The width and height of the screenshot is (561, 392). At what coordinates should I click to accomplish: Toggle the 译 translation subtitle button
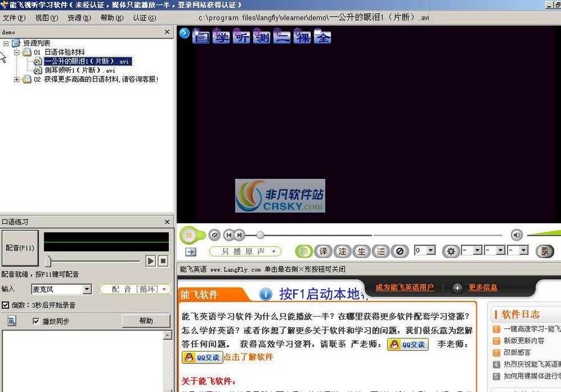[323, 251]
